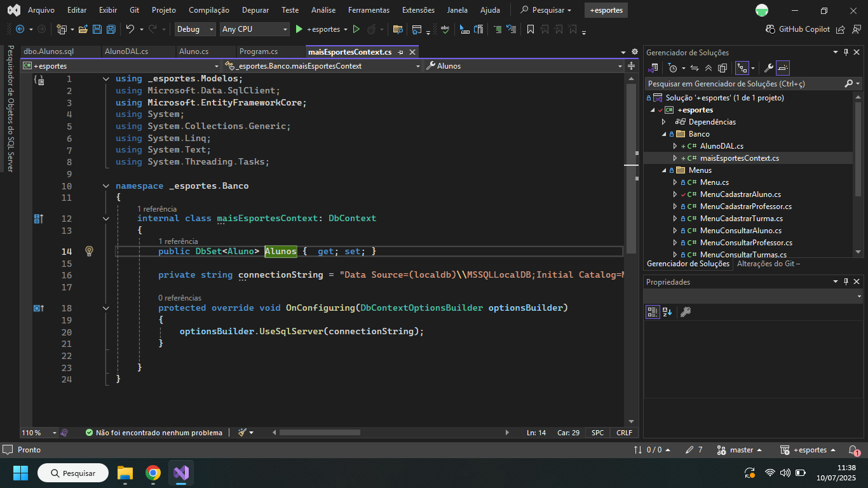Collapse the namespace block at line 10
The height and width of the screenshot is (488, 868).
pos(106,186)
